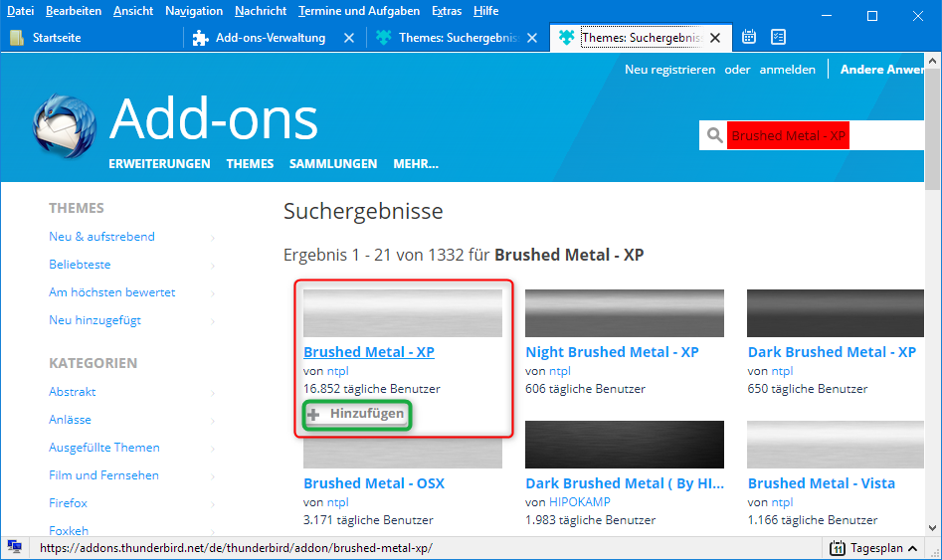Image resolution: width=942 pixels, height=560 pixels.
Task: Open the SAMMLUNGEN navigation item
Action: click(x=333, y=164)
